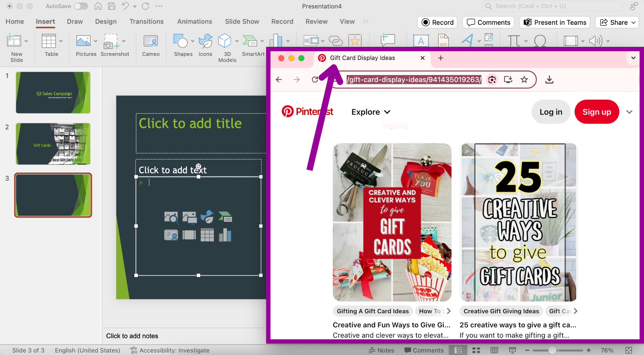644x355 pixels.
Task: Open the Home ribbon tab
Action: tap(15, 21)
